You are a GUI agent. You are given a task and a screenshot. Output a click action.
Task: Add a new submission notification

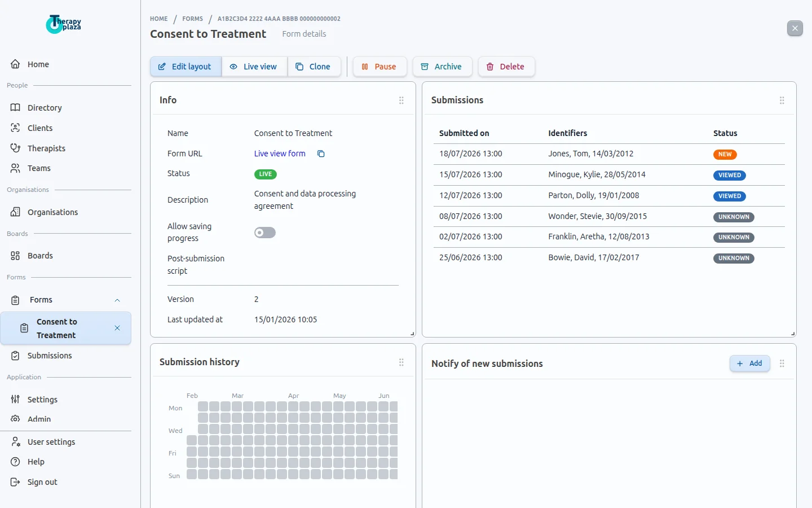click(x=750, y=364)
